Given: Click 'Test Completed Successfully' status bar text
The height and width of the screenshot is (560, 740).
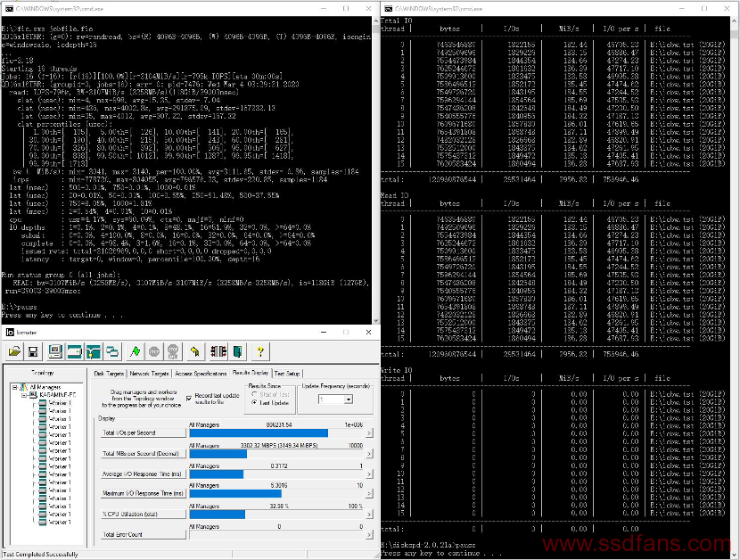Looking at the screenshot, I should point(41,555).
